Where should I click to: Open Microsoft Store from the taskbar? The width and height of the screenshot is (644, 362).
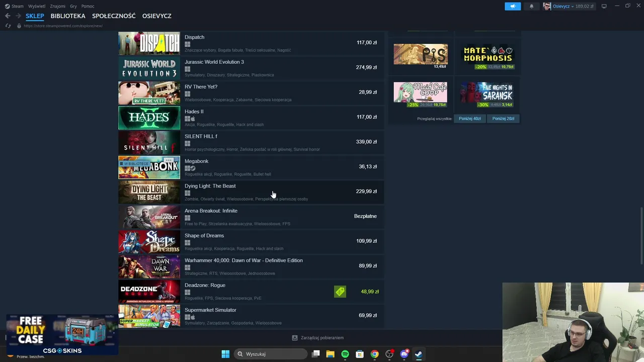pos(360,354)
